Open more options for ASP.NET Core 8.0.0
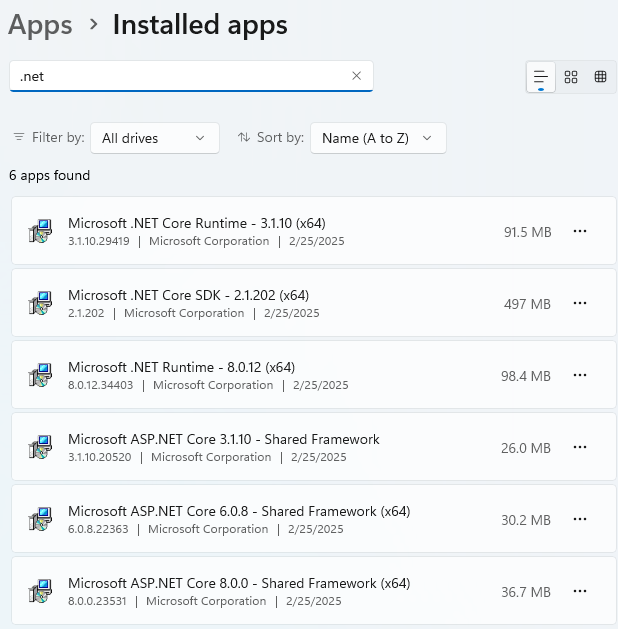Viewport: 618px width, 629px height. 580,591
